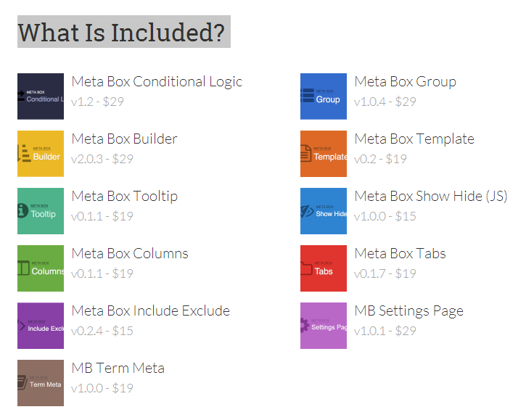Image resolution: width=526 pixels, height=420 pixels.
Task: Go to Meta Box Tooltip page
Action: [x=124, y=197]
